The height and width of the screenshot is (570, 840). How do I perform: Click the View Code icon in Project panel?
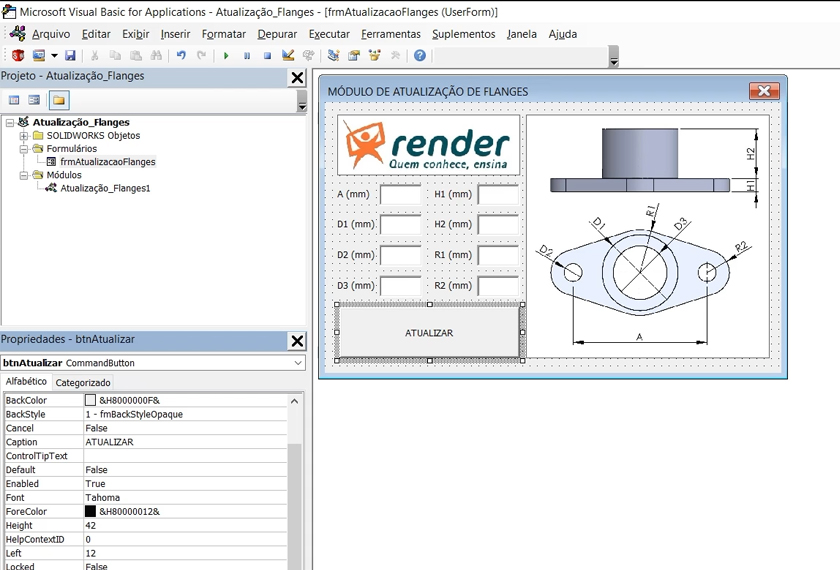[x=14, y=100]
